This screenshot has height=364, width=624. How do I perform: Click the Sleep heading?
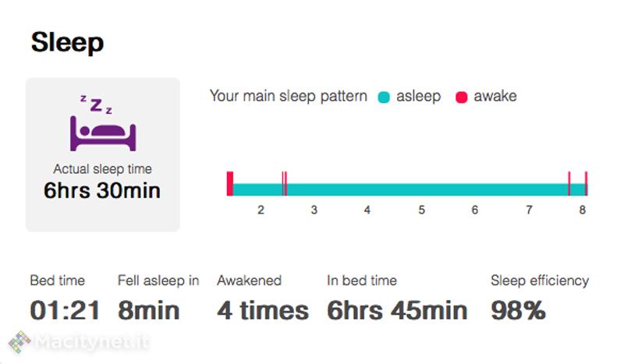point(68,42)
